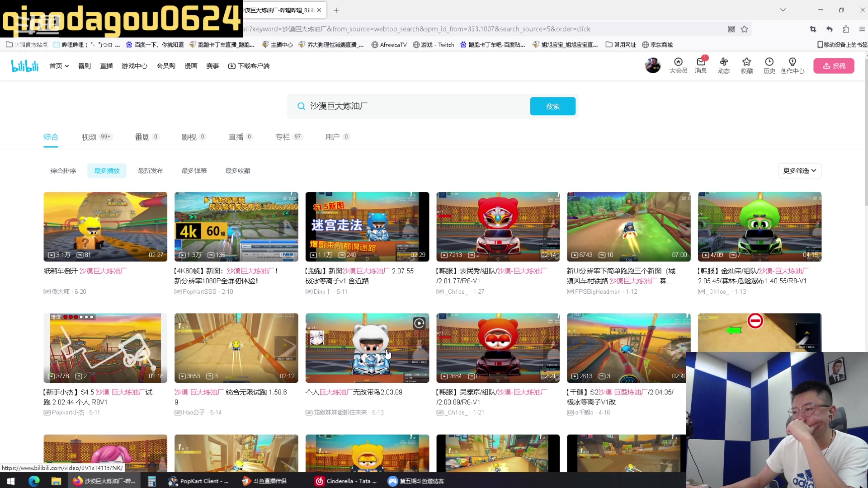Expand the 更多筛选 filter dropdown
This screenshot has height=488, width=868.
800,171
